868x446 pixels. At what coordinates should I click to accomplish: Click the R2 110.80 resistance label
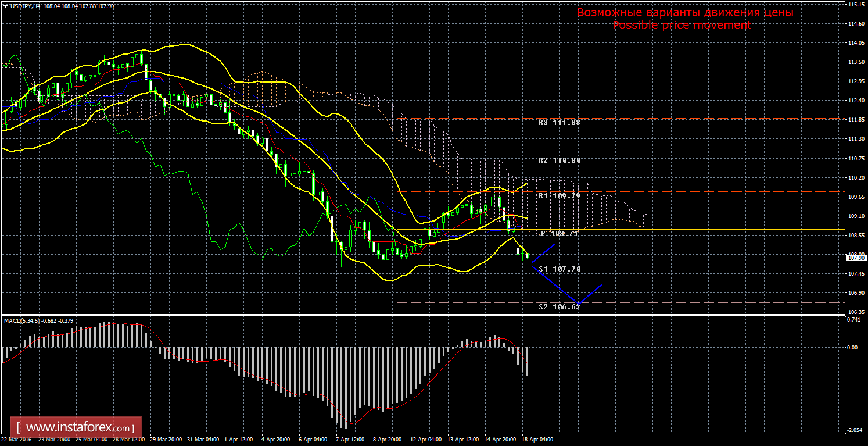point(559,160)
